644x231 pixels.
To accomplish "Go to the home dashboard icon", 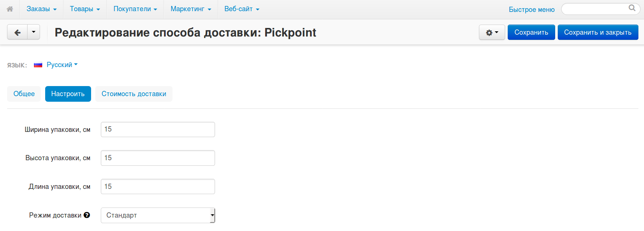I will pyautogui.click(x=10, y=9).
